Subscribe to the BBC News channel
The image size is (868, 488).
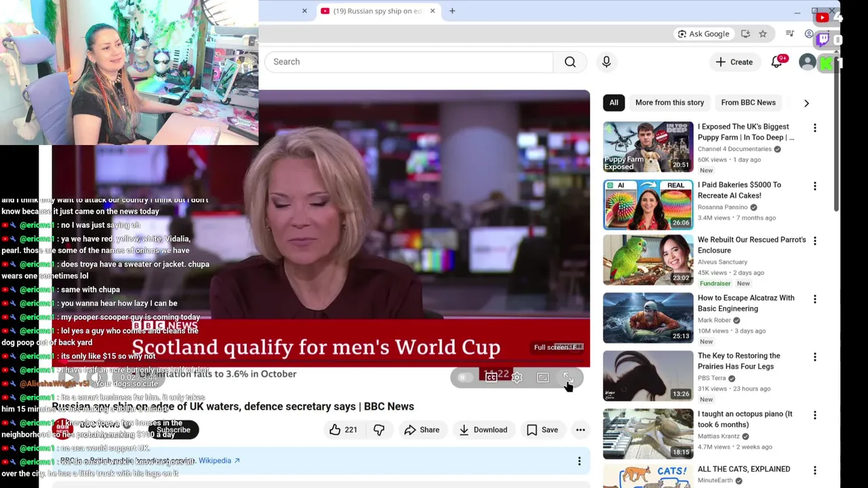click(174, 430)
